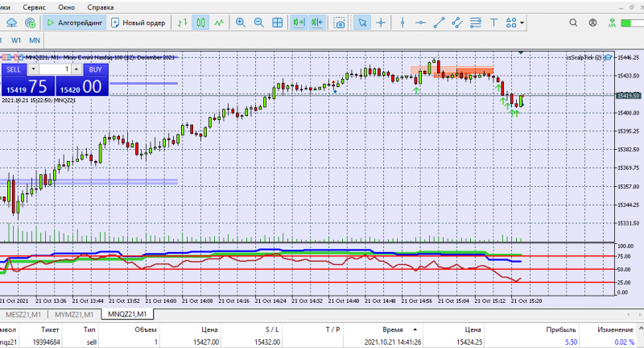
Task: Zoom out the chart
Action: pyautogui.click(x=258, y=23)
